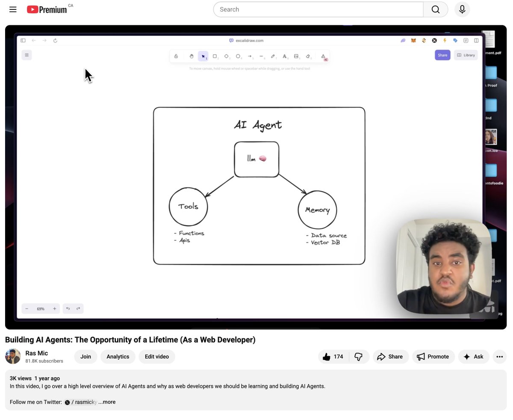
Task: Click the purple Share button in Excalidraw
Action: coord(442,55)
